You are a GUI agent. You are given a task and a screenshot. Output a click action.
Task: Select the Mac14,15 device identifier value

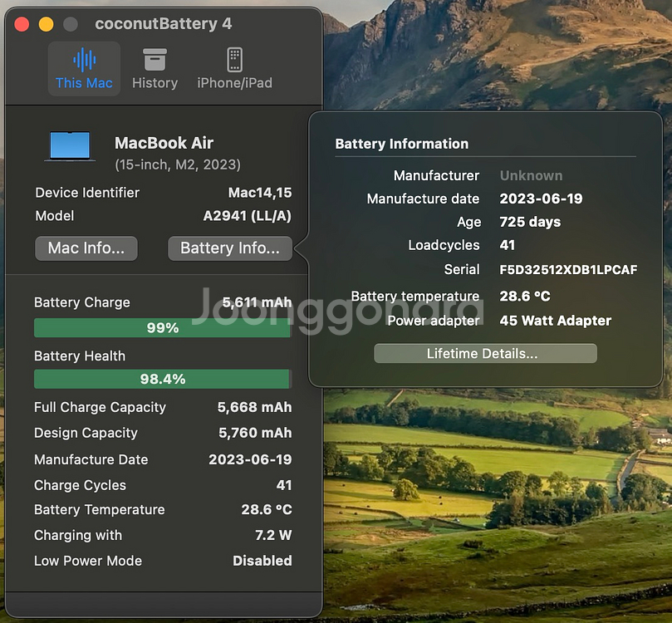point(260,193)
